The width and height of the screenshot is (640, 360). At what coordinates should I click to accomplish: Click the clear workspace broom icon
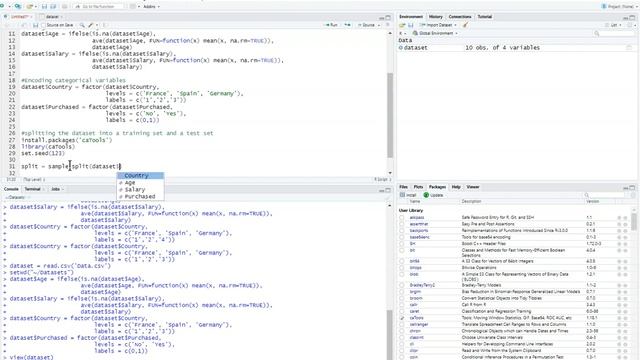coord(465,25)
